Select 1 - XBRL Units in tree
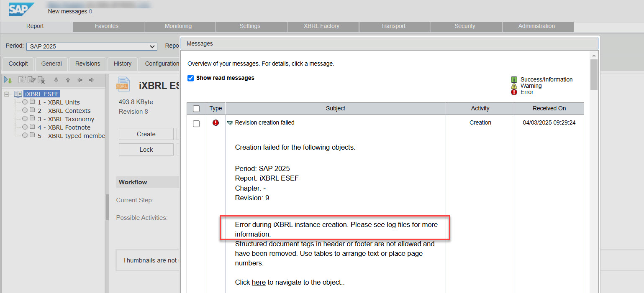This screenshot has width=644, height=293. pos(59,102)
